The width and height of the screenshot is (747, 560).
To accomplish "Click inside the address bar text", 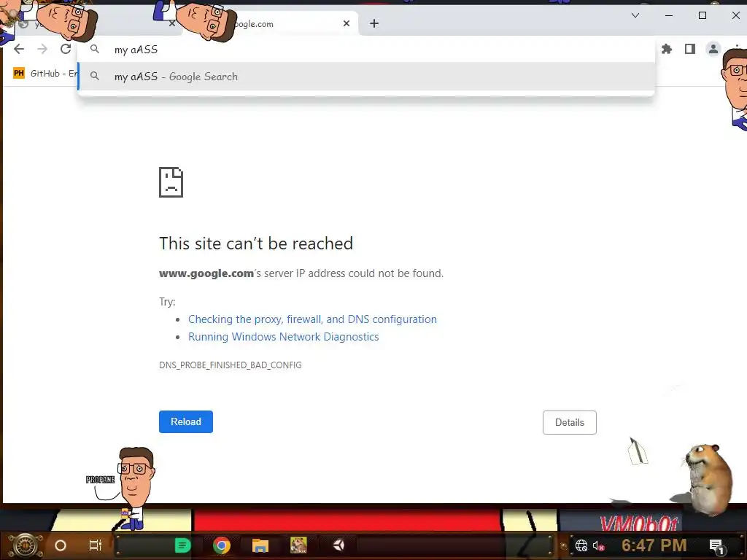I will [136, 50].
